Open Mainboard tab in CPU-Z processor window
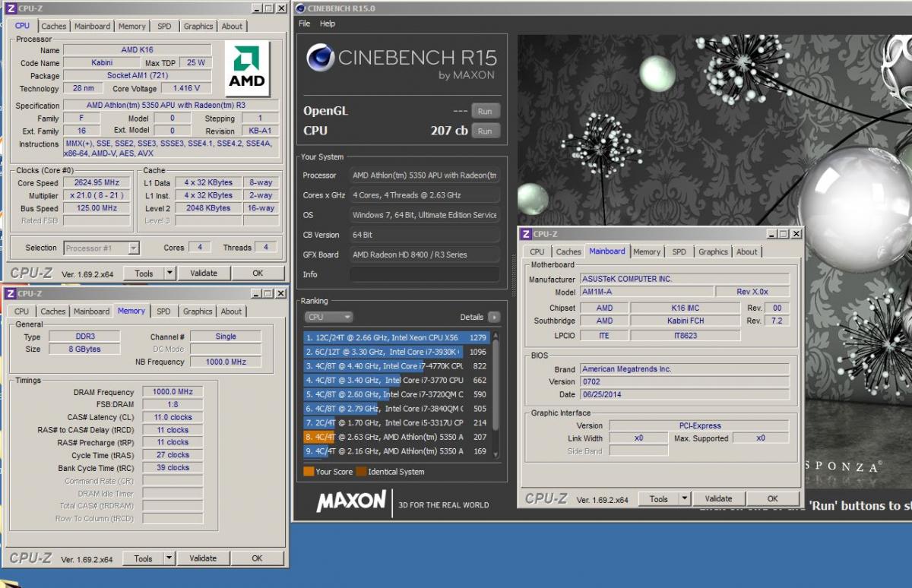 point(92,26)
